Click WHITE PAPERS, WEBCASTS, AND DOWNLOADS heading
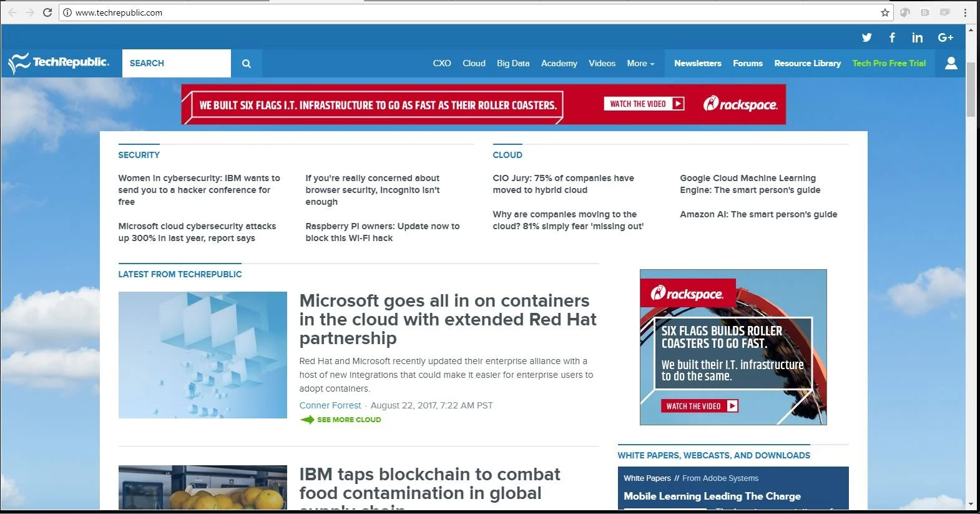980x514 pixels. pos(713,455)
